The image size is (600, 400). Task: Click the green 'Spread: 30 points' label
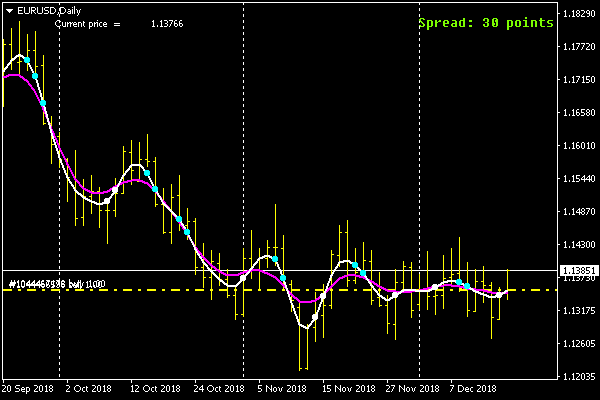486,23
